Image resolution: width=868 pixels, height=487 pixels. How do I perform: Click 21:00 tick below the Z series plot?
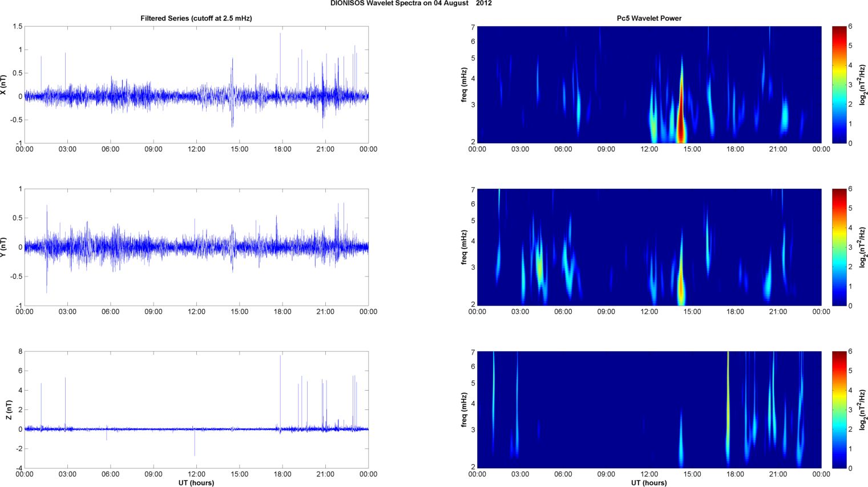(325, 474)
